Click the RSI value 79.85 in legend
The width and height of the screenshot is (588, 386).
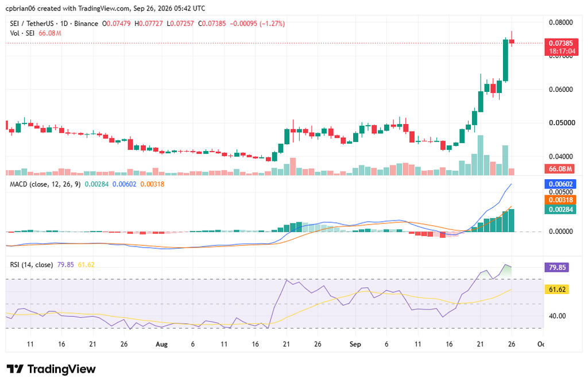(65, 265)
